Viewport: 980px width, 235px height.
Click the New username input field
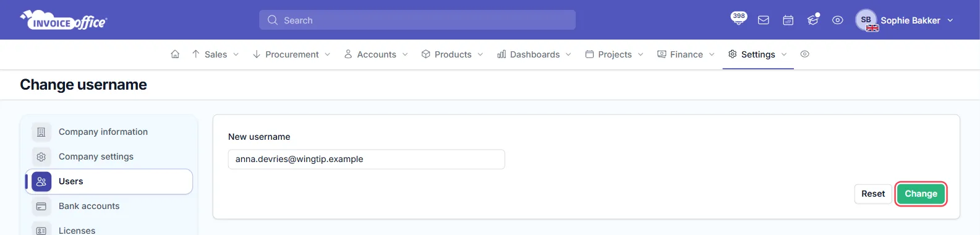point(367,159)
